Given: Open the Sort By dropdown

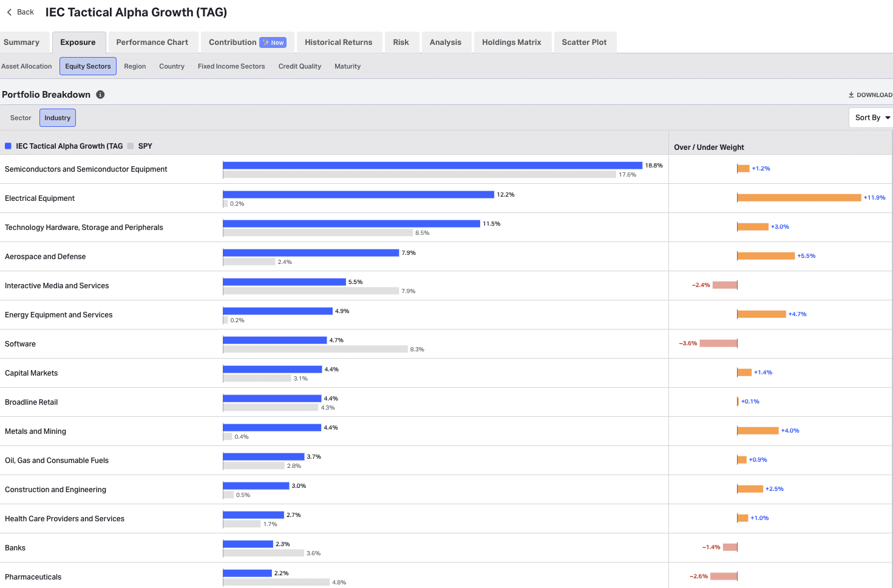Looking at the screenshot, I should click(871, 118).
